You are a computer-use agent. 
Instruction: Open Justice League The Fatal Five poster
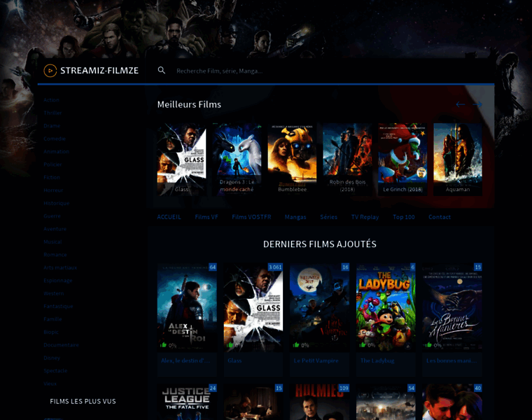point(187,402)
